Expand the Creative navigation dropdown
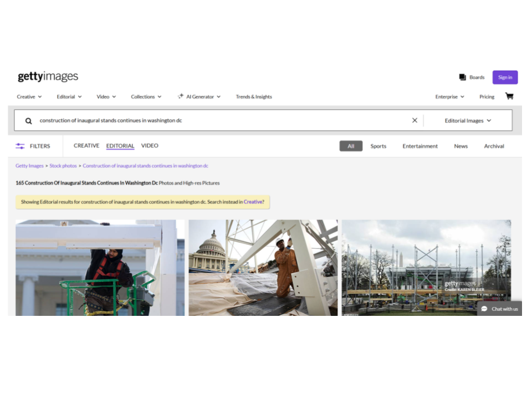532x399 pixels. tap(29, 97)
